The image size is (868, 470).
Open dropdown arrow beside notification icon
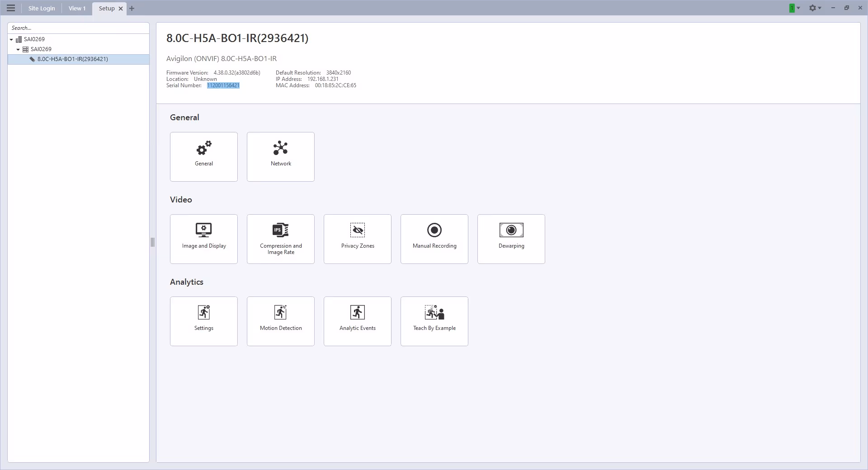[x=798, y=8]
